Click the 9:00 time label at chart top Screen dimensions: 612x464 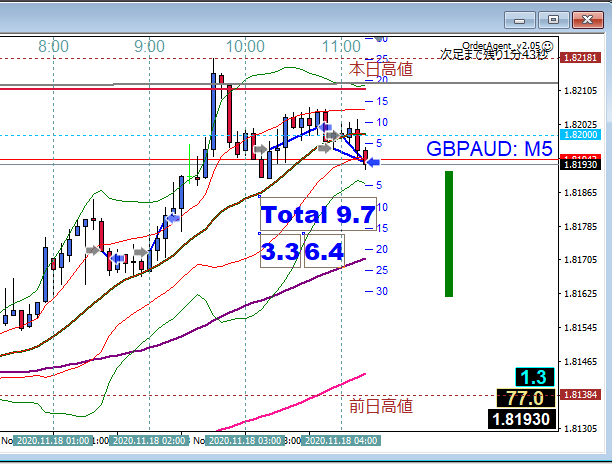(149, 46)
